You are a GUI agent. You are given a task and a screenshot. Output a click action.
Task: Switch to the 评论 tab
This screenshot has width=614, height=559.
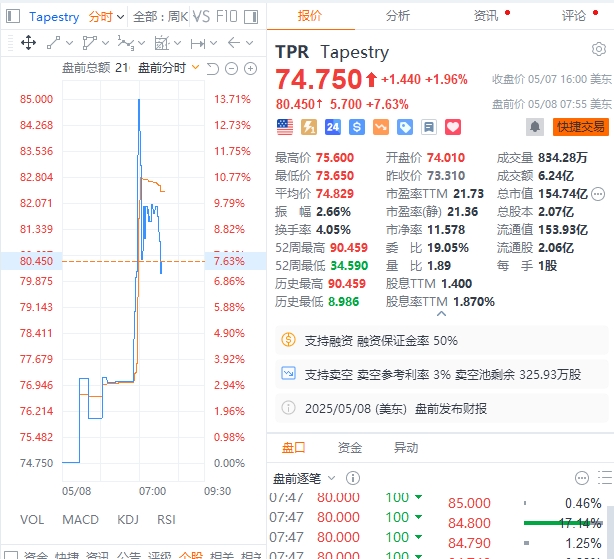coord(574,16)
